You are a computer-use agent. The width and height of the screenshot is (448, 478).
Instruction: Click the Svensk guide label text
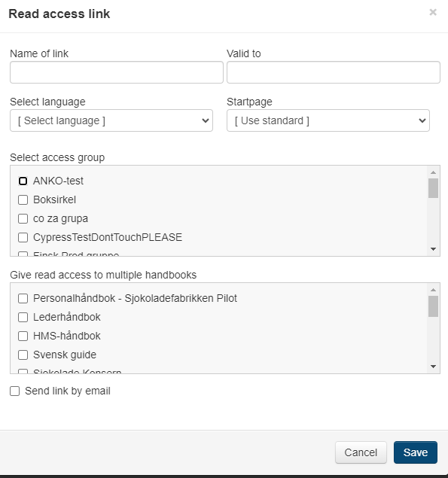coord(65,355)
